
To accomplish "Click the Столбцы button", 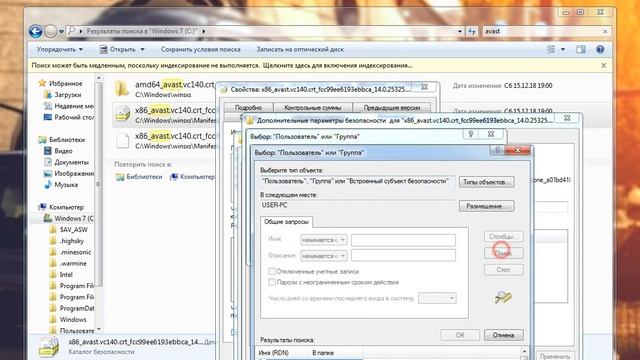I will click(x=503, y=237).
